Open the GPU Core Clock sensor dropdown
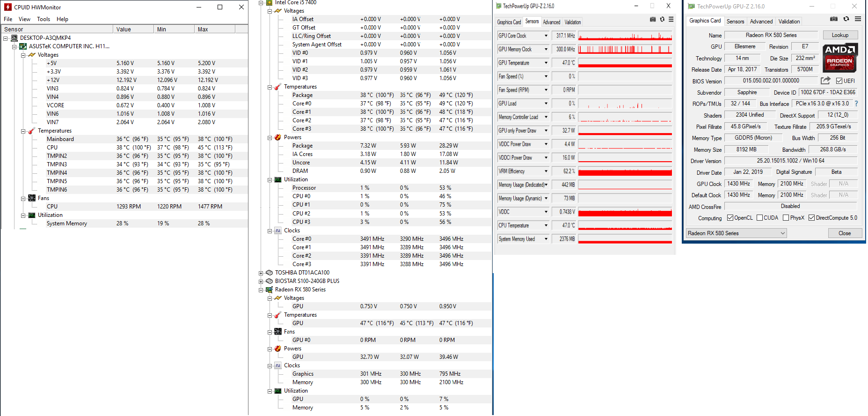Viewport: 868px width, 416px height. [x=546, y=36]
